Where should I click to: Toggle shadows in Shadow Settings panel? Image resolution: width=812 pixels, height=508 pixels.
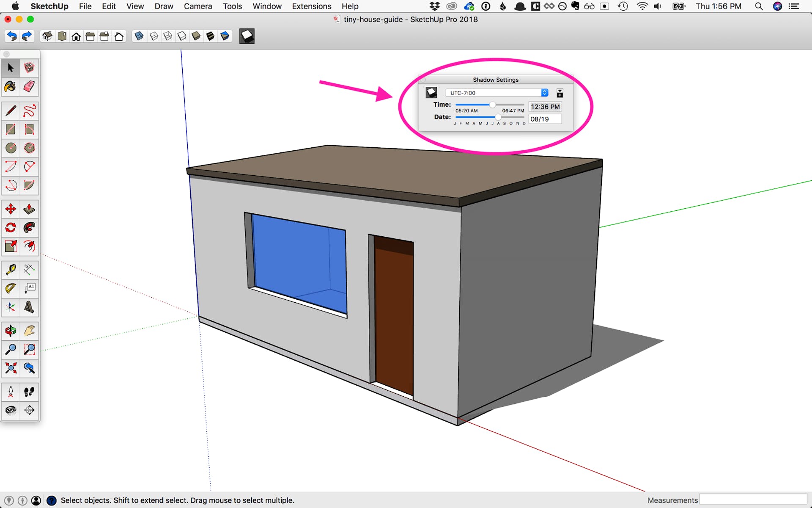[431, 93]
